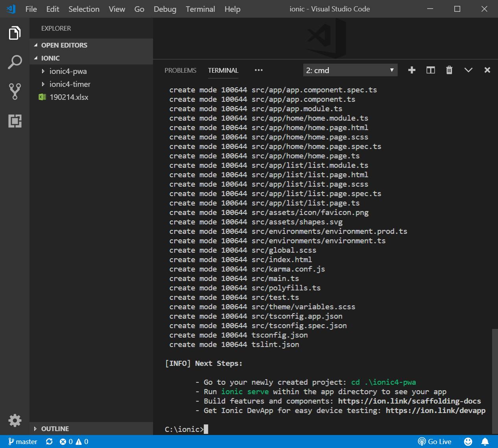
Task: Create a new terminal with plus icon
Action: point(412,70)
